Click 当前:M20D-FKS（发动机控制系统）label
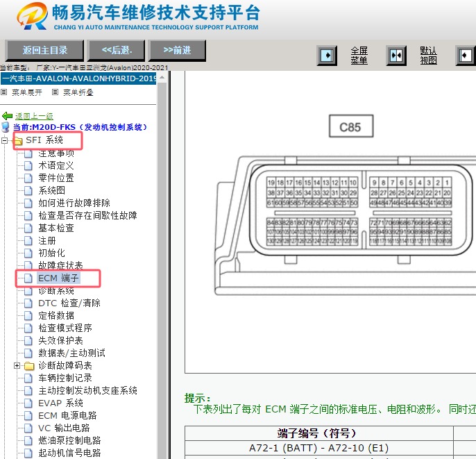Image resolution: width=476 pixels, height=459 pixels. click(x=80, y=127)
